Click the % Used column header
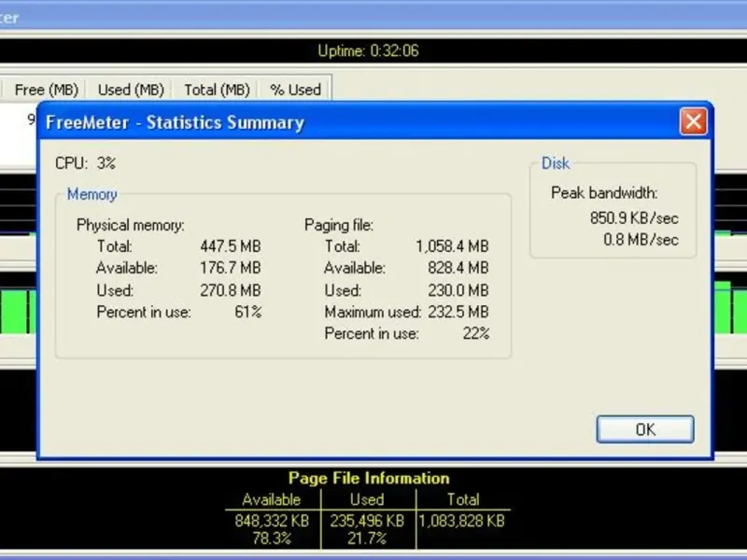The width and height of the screenshot is (747, 560). pos(295,90)
